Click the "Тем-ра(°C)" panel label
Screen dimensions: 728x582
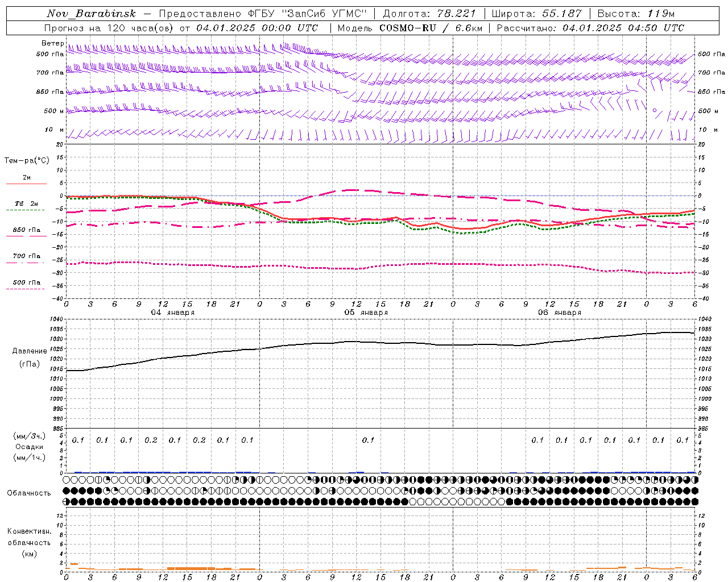point(27,160)
